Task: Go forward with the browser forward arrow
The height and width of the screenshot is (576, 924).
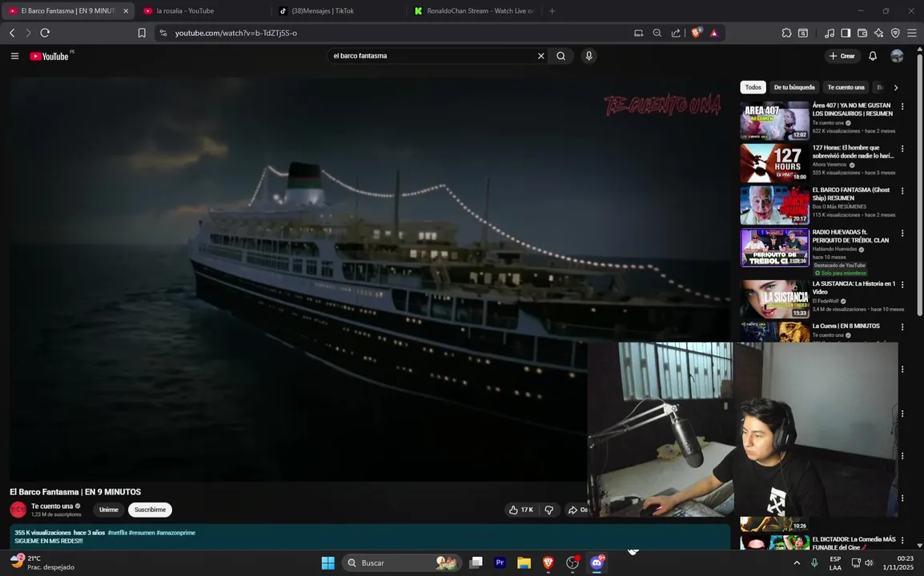Action: tap(28, 33)
